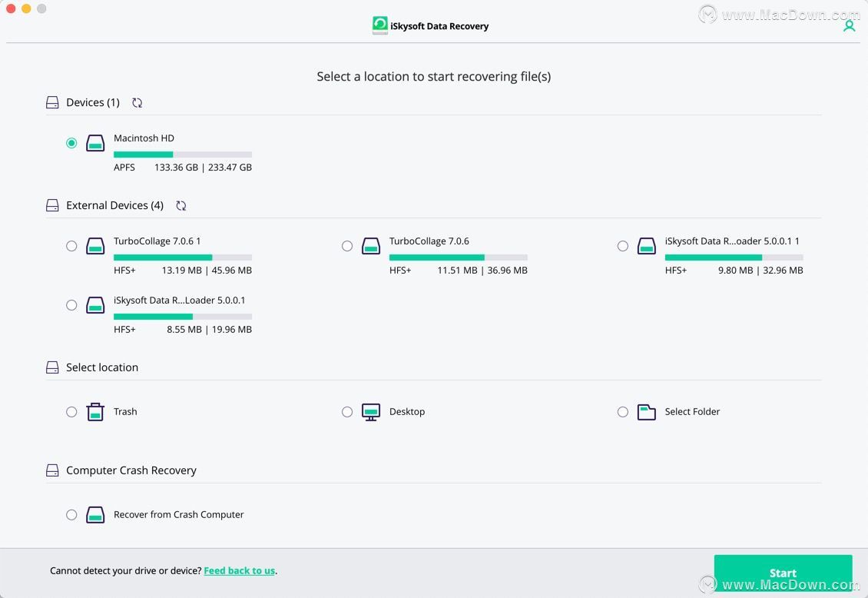
Task: Click the Computer Crash Recovery heading
Action: (x=131, y=470)
